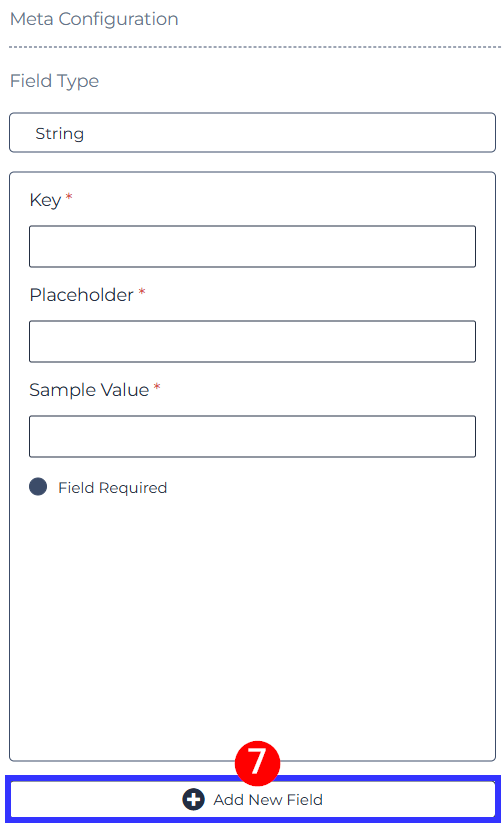Screen dimensions: 503x831
Task: Click the Meta Configuration heading
Action: click(x=94, y=19)
